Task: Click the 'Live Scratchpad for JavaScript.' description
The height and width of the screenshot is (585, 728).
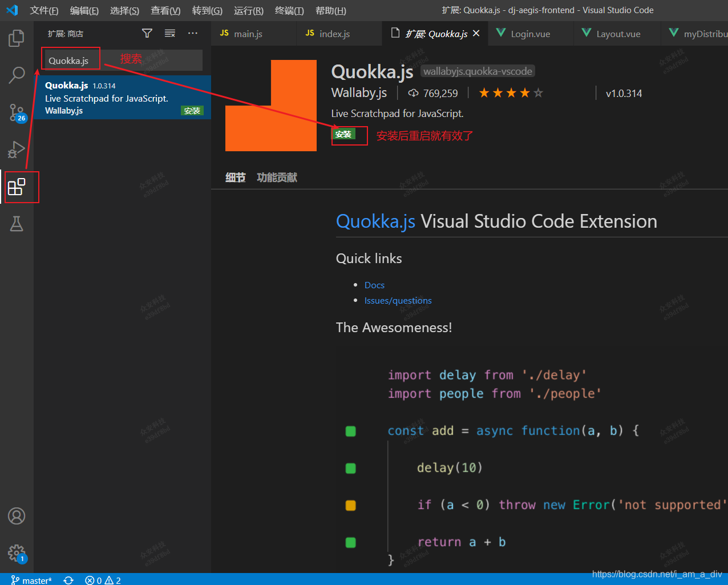Action: pos(397,114)
